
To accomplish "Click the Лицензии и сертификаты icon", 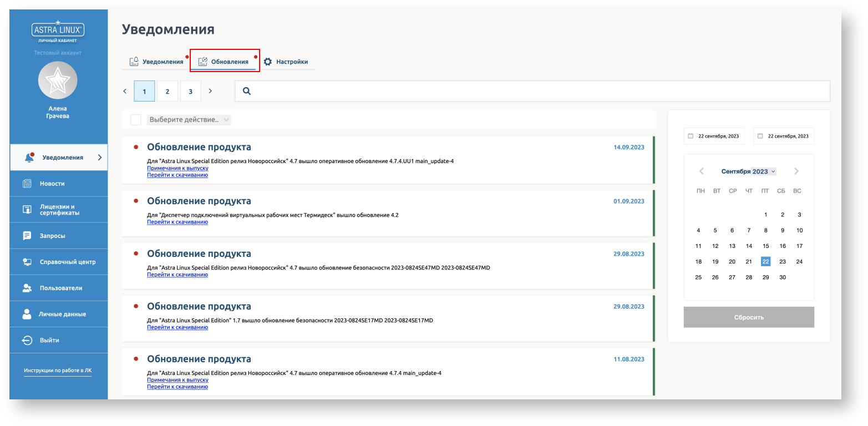I will pyautogui.click(x=27, y=210).
